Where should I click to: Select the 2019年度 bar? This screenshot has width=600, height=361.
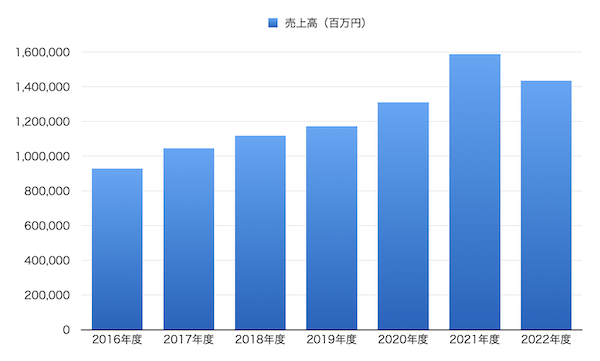pyautogui.click(x=332, y=228)
